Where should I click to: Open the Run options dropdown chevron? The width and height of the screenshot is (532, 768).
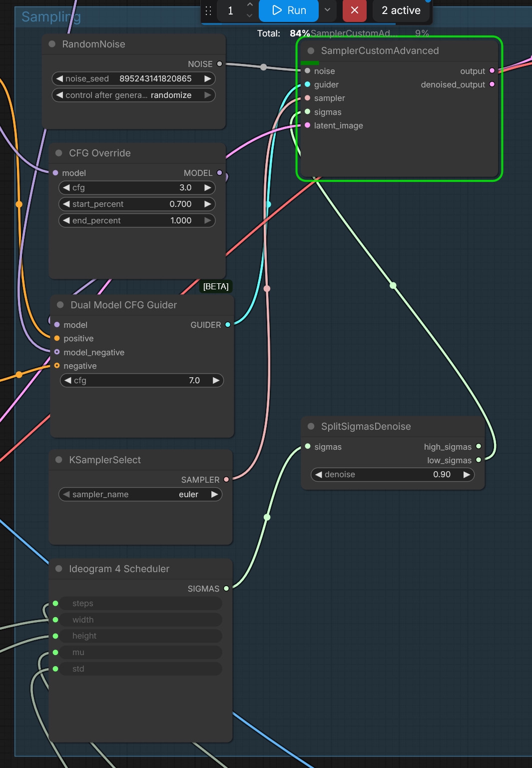click(x=327, y=10)
